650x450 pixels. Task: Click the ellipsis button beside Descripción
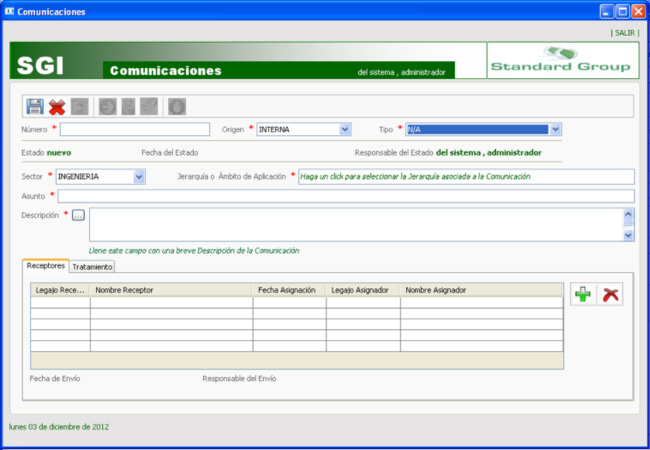(x=79, y=214)
